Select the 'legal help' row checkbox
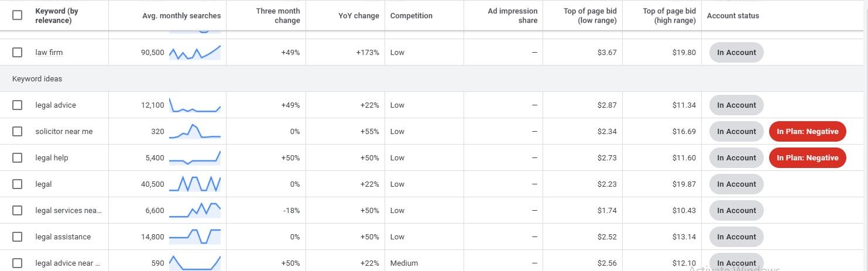The image size is (868, 271). tap(17, 157)
